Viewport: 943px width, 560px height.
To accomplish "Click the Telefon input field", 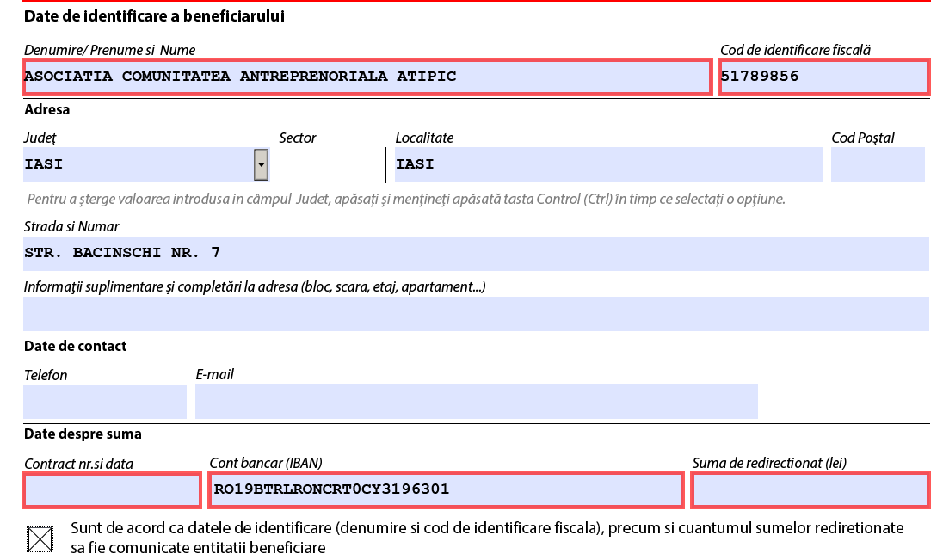I will pos(104,402).
